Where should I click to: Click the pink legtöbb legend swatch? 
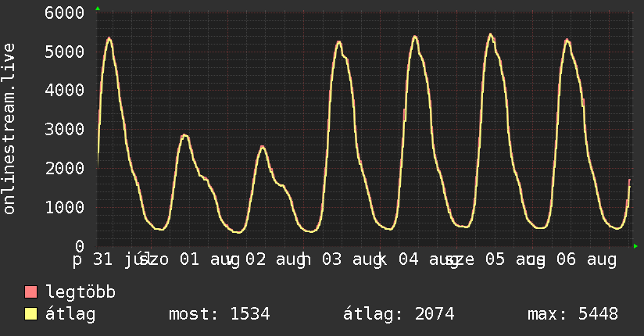30,292
